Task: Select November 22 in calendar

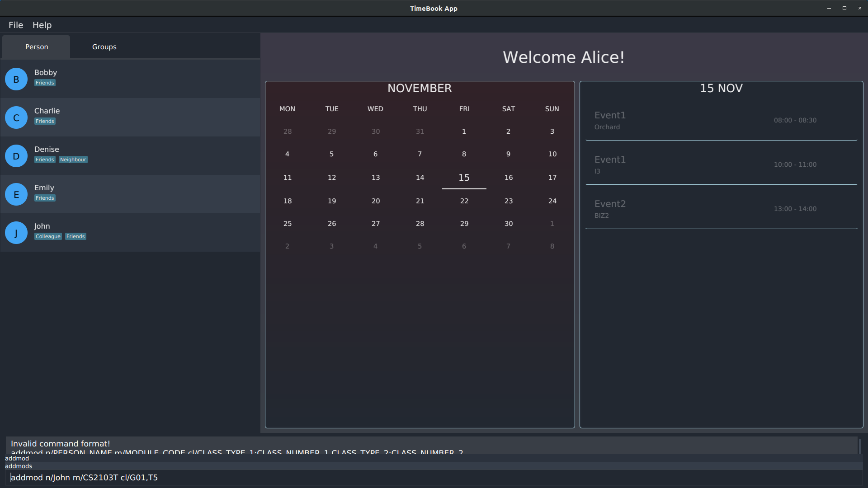Action: pyautogui.click(x=464, y=201)
